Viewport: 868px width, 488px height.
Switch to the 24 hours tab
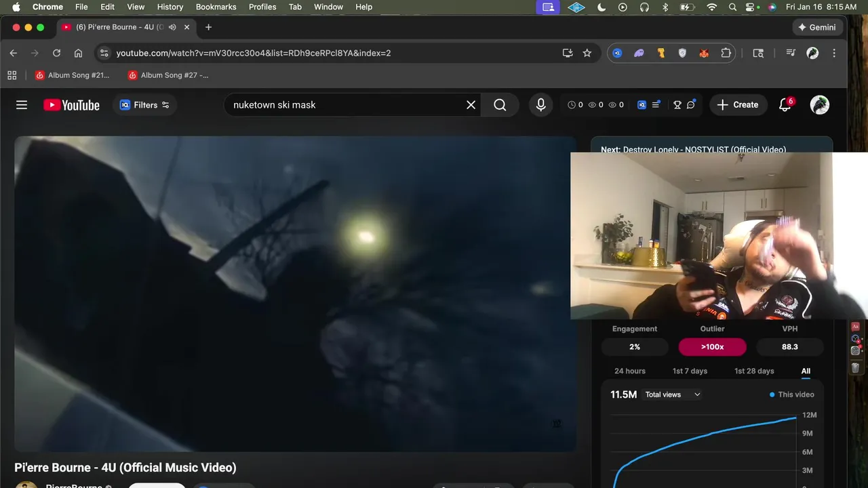click(x=630, y=371)
